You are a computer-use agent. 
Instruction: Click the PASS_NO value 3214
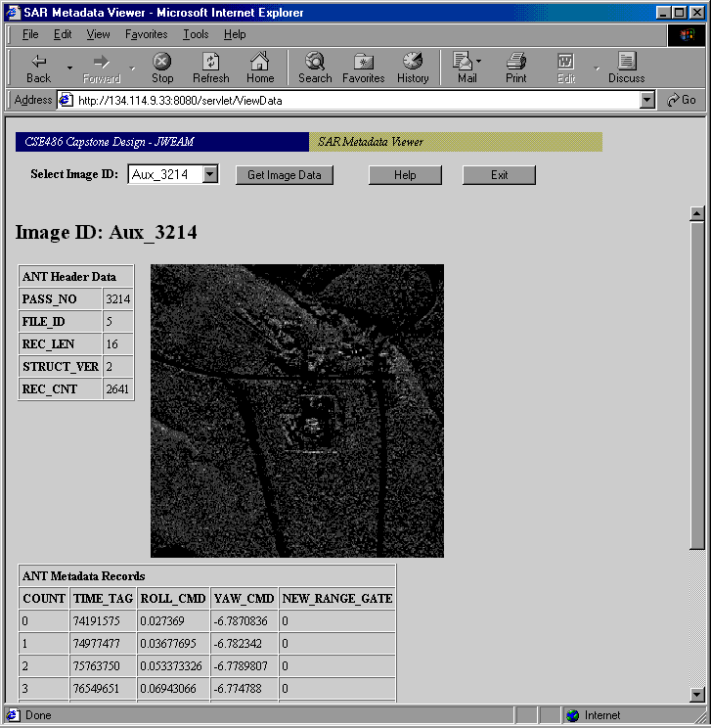click(x=118, y=299)
